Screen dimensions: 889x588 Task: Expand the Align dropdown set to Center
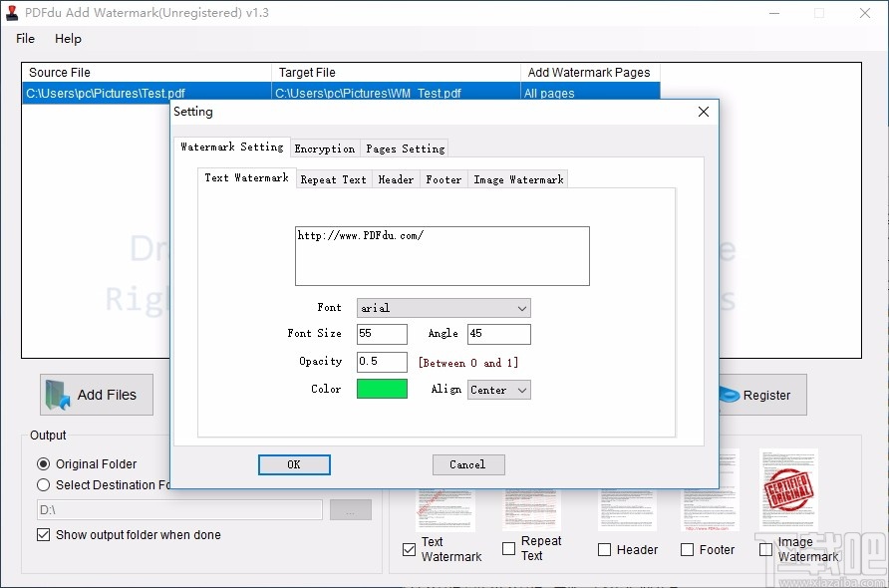pos(499,390)
